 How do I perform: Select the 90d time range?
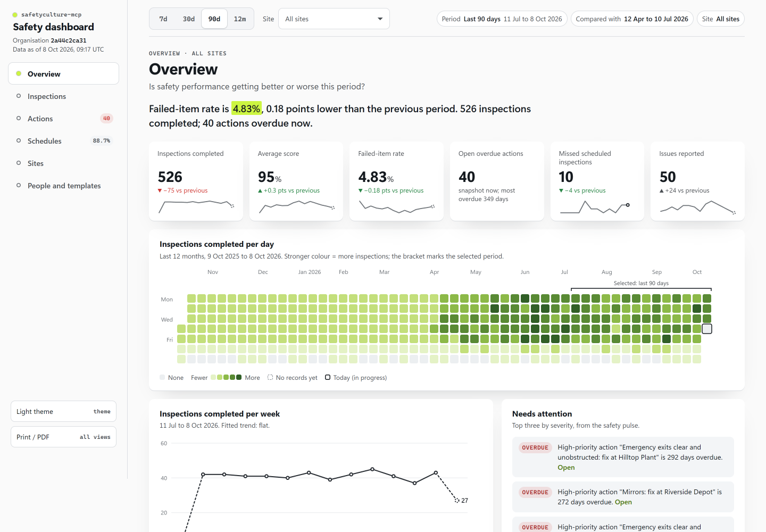pyautogui.click(x=214, y=19)
